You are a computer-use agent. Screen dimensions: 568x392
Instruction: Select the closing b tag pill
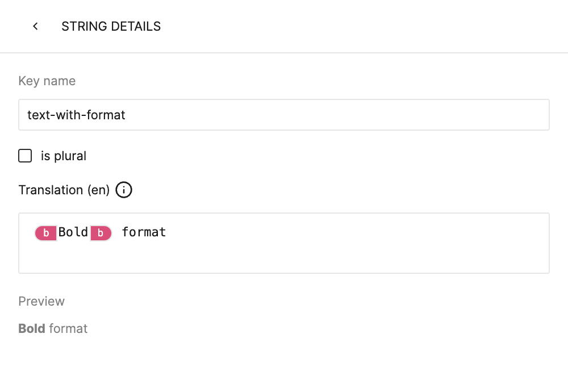[101, 233]
